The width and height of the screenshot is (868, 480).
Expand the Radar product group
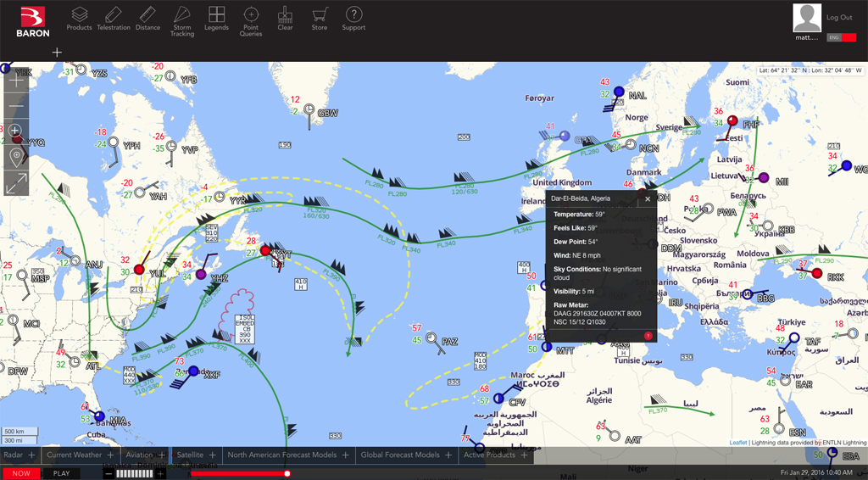tap(31, 455)
